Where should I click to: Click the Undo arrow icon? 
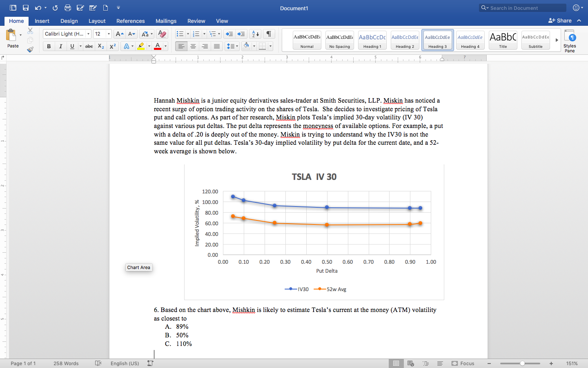tap(38, 8)
